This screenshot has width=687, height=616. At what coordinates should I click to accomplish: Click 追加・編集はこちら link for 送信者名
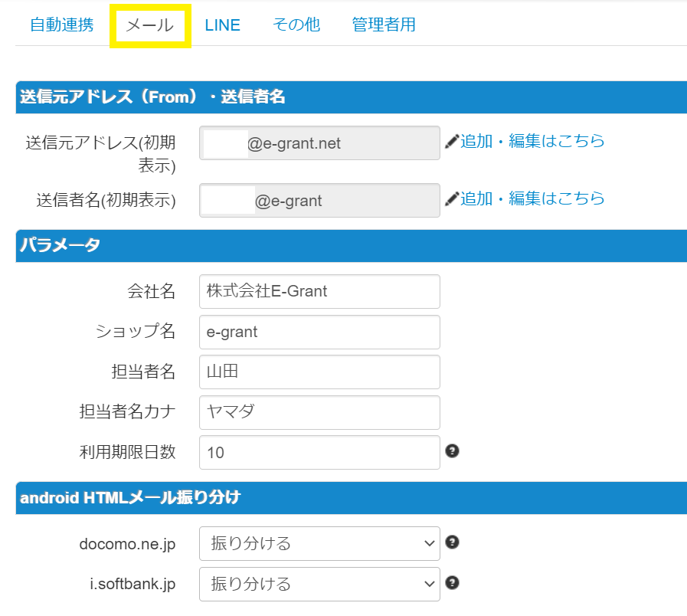pos(532,198)
